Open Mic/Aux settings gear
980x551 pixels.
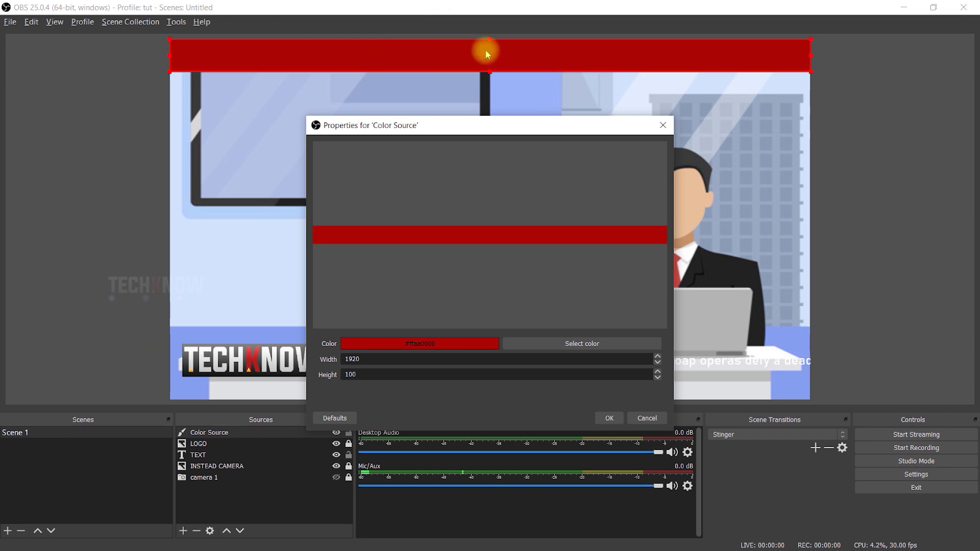coord(688,485)
